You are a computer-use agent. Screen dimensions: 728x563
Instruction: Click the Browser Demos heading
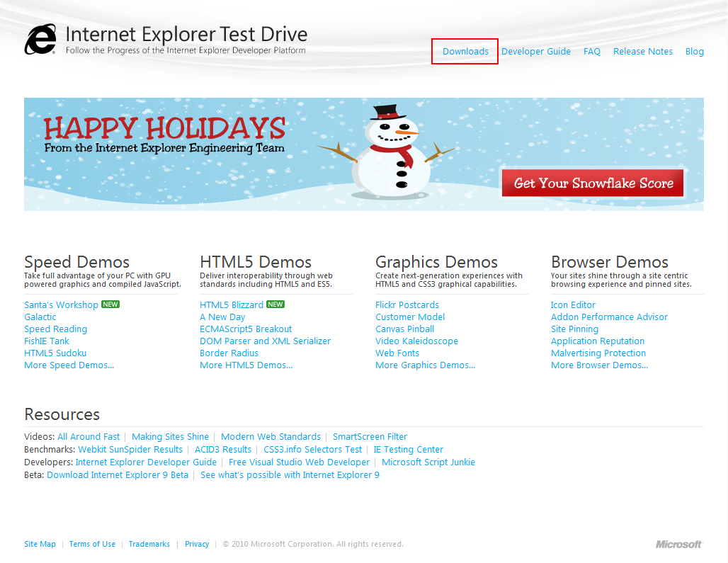click(610, 262)
